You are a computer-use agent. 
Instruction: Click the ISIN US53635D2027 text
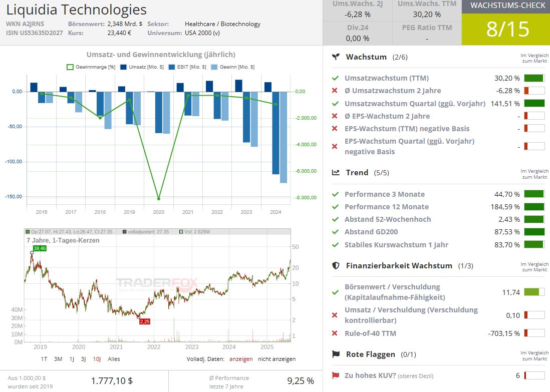pyautogui.click(x=35, y=33)
